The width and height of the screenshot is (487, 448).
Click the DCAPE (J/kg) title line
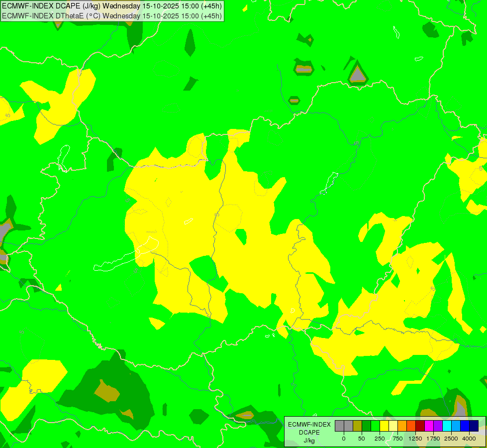(x=112, y=6)
